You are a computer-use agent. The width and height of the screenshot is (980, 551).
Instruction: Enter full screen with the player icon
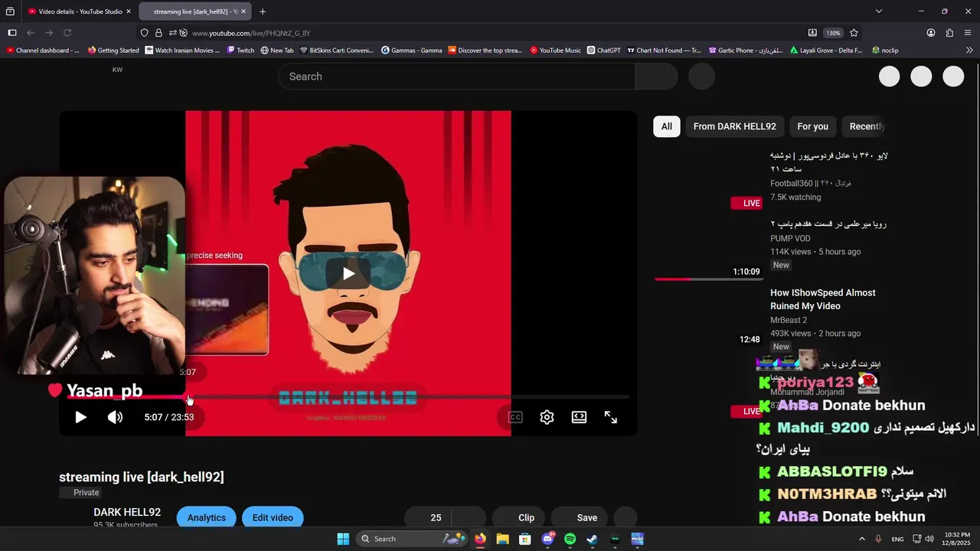click(611, 417)
